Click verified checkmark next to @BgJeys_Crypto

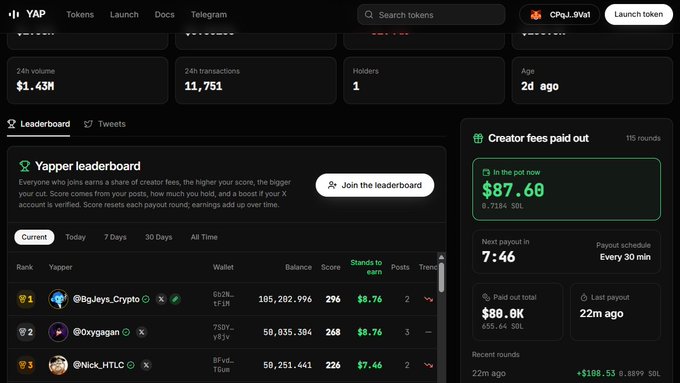tap(146, 299)
